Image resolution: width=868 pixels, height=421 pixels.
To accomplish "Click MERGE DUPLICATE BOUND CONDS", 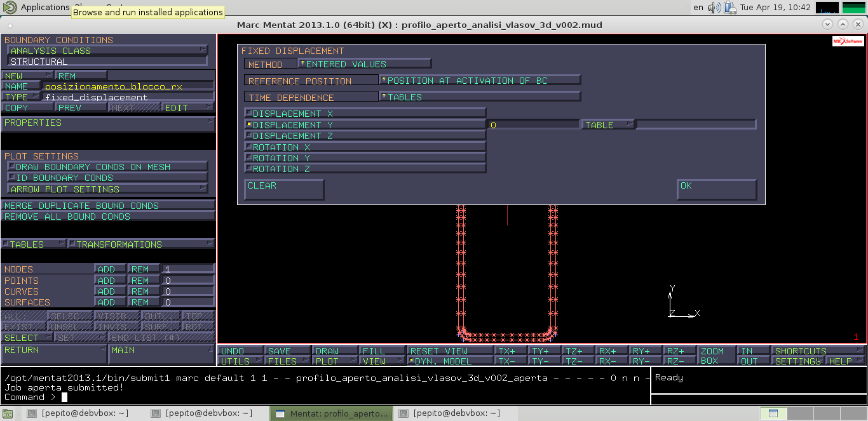I will (x=108, y=206).
